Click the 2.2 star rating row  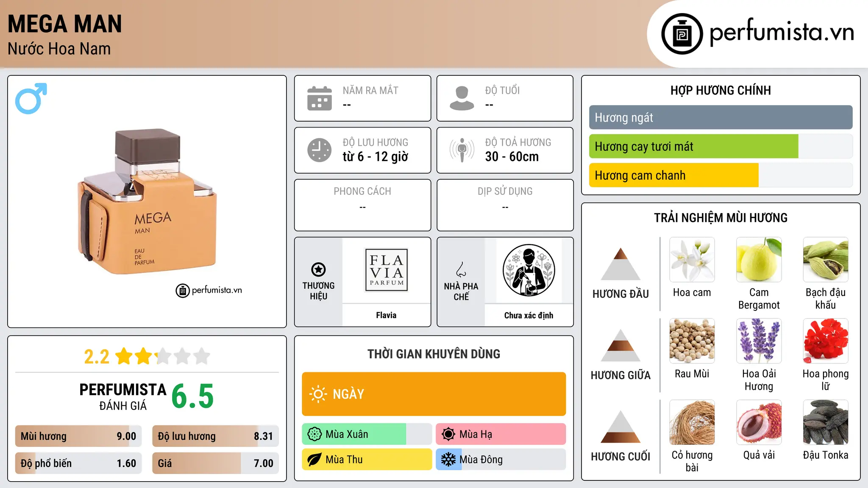[x=147, y=356]
